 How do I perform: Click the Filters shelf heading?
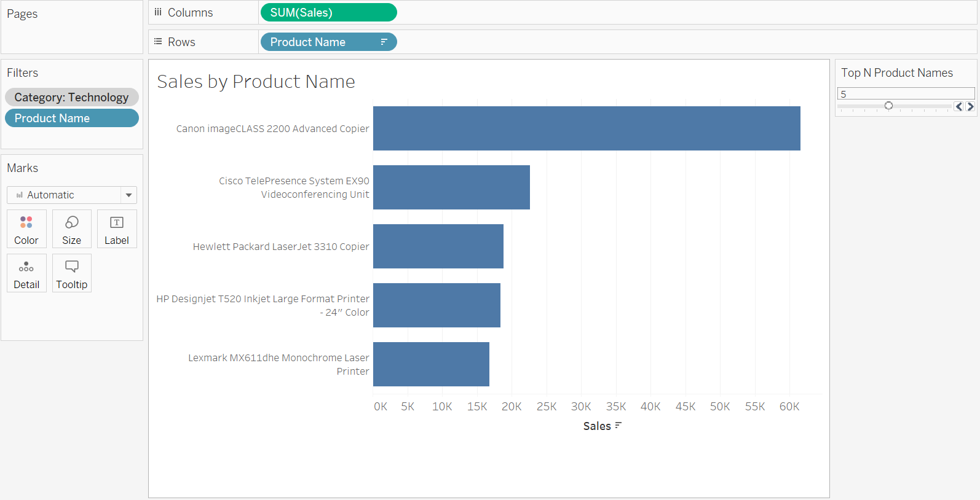pyautogui.click(x=23, y=72)
